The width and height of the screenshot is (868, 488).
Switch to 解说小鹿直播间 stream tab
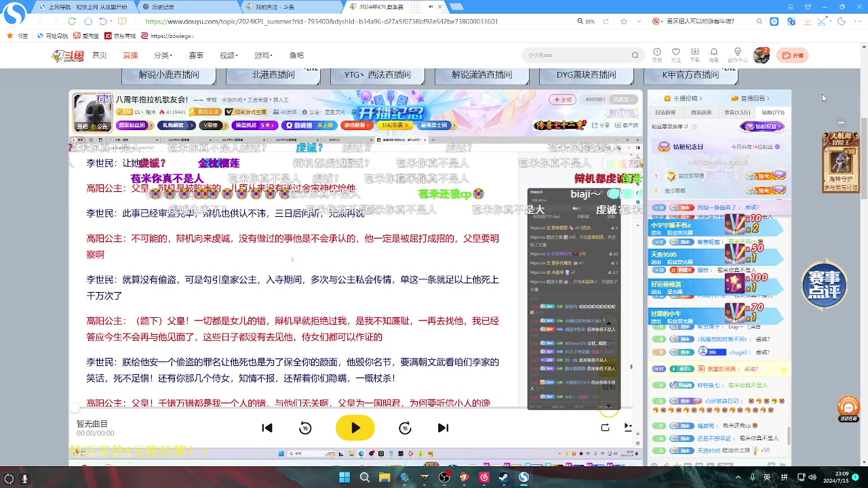coord(169,75)
